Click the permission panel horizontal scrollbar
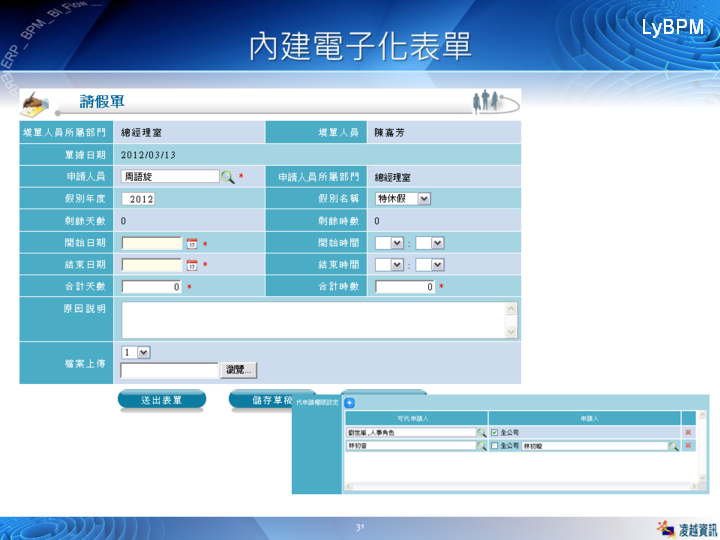This screenshot has width=720, height=540. click(x=522, y=486)
